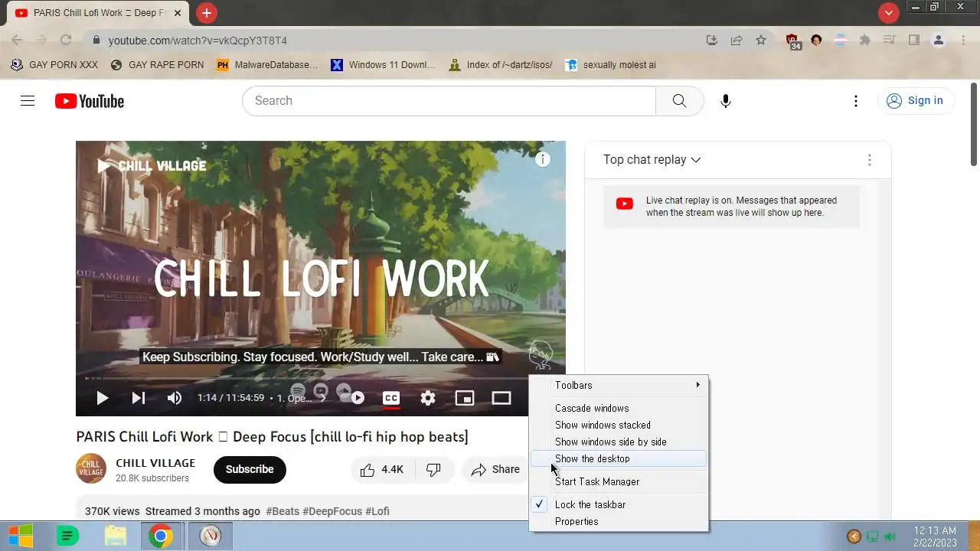Open the Extensions puzzle icon
This screenshot has width=980, height=551.
[865, 40]
